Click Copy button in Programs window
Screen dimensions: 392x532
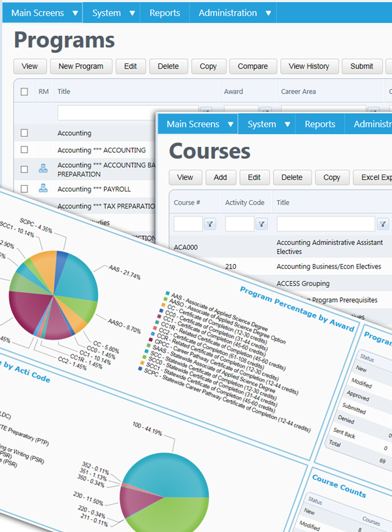click(x=208, y=66)
